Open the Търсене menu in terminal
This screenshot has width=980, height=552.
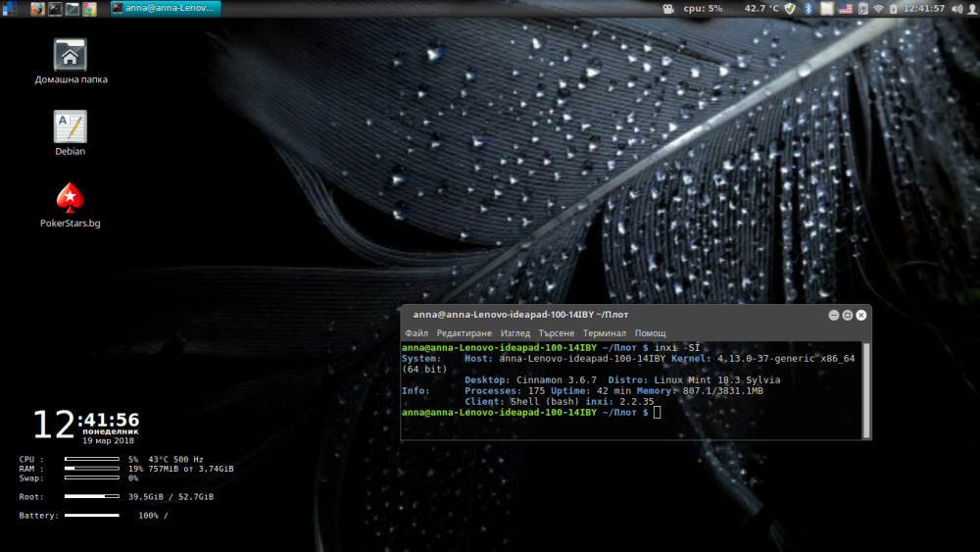(x=557, y=333)
